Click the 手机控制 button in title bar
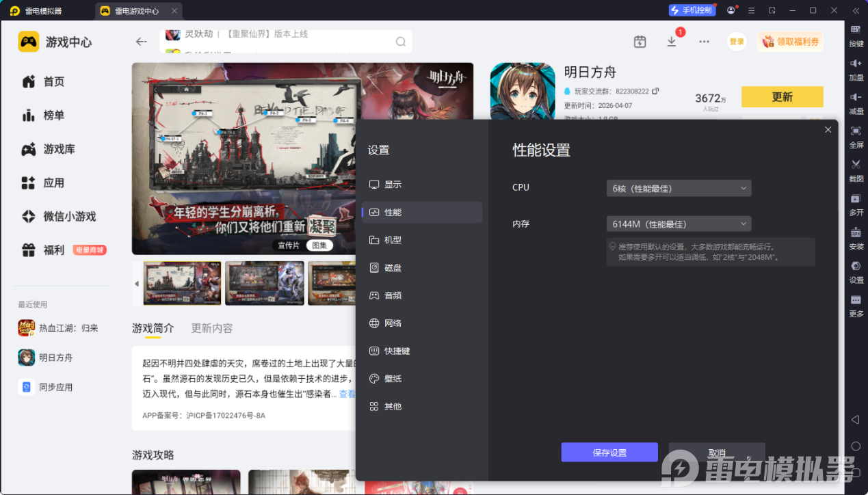868x495 pixels. pos(692,10)
